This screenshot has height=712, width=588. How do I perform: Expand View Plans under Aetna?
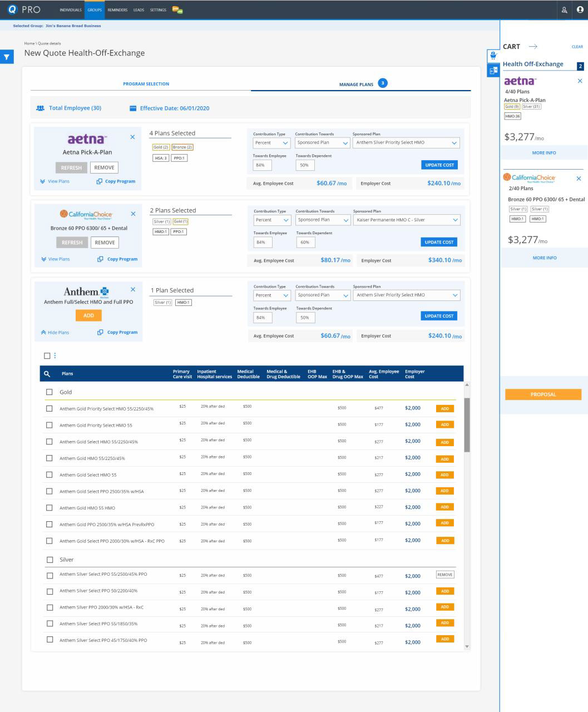click(55, 181)
